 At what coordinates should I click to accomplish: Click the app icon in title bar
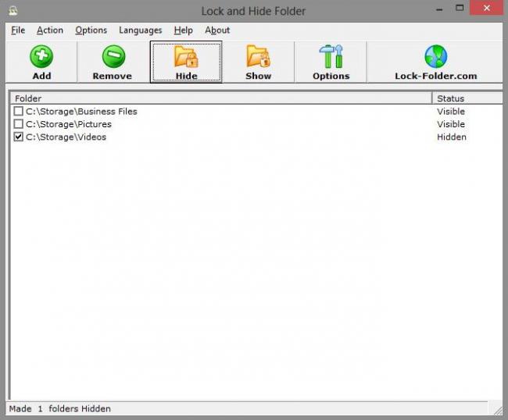click(x=13, y=11)
